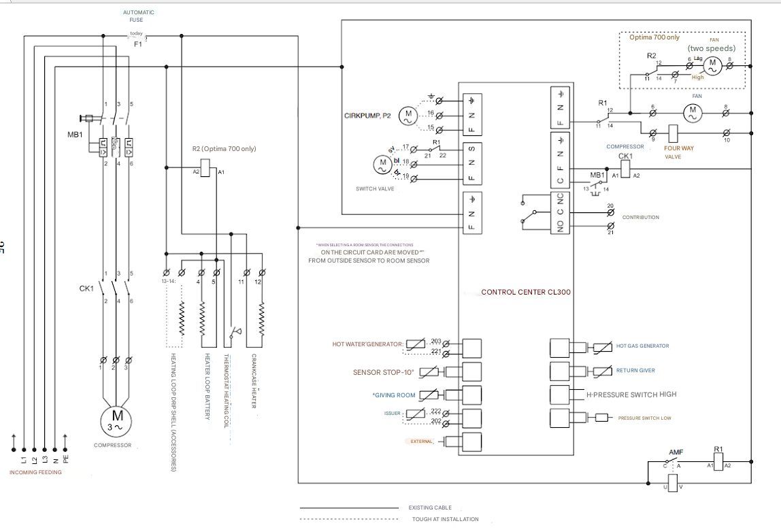Click the AMF U/V coil box

click(x=673, y=483)
